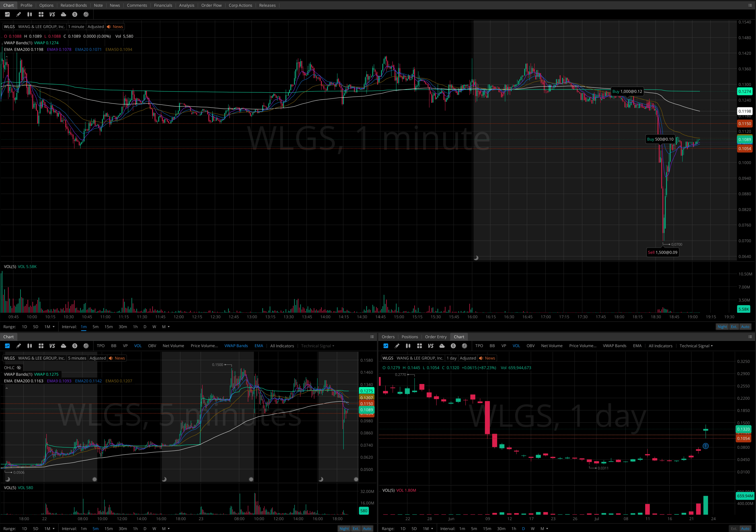This screenshot has height=532, width=756.
Task: Toggle Night session button on 1-minute chart
Action: (722, 327)
